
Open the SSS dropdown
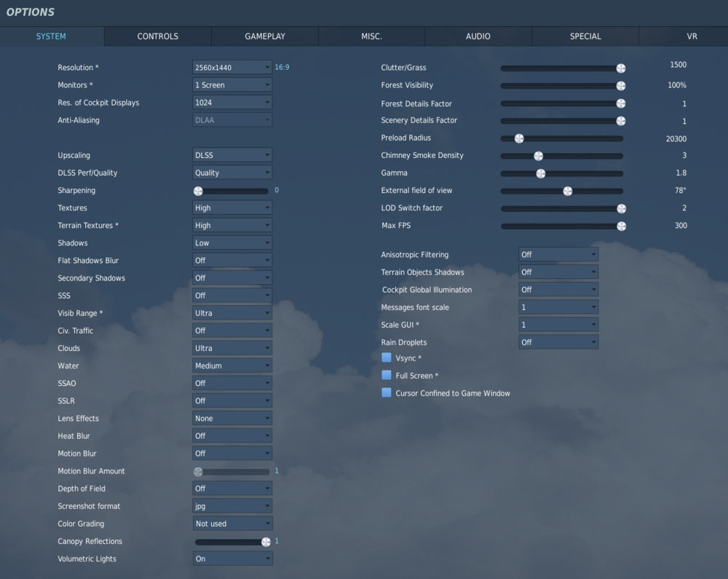[232, 295]
